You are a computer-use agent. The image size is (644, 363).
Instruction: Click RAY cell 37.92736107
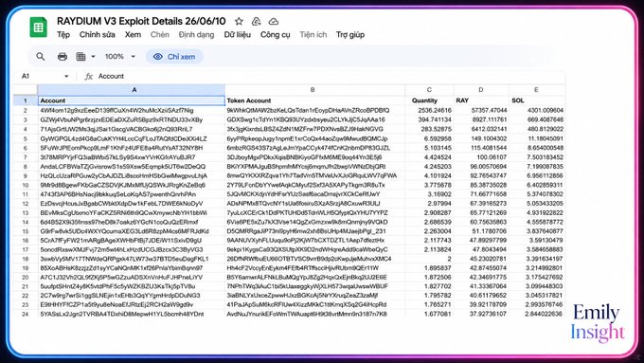[481, 314]
